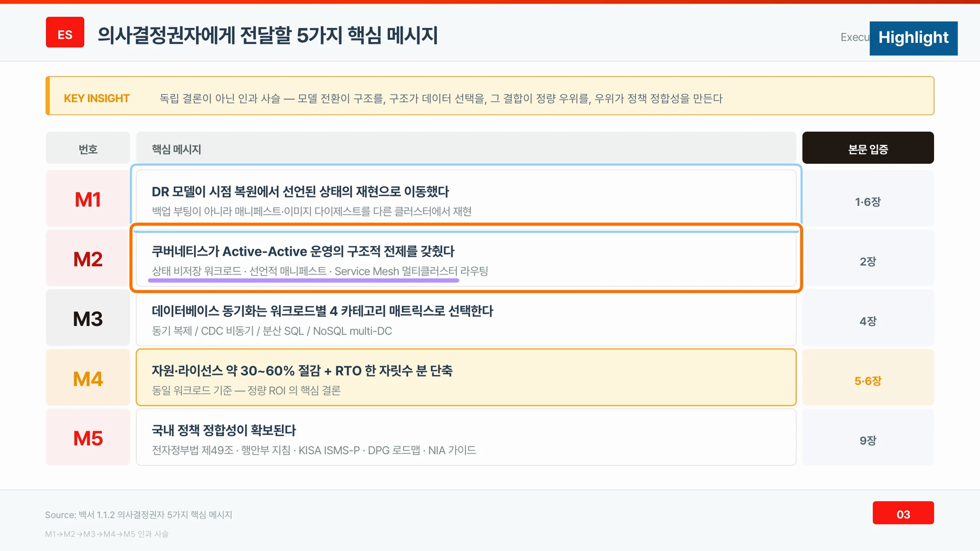
Task: Click the 1·6장 chapter cell
Action: coord(868,198)
